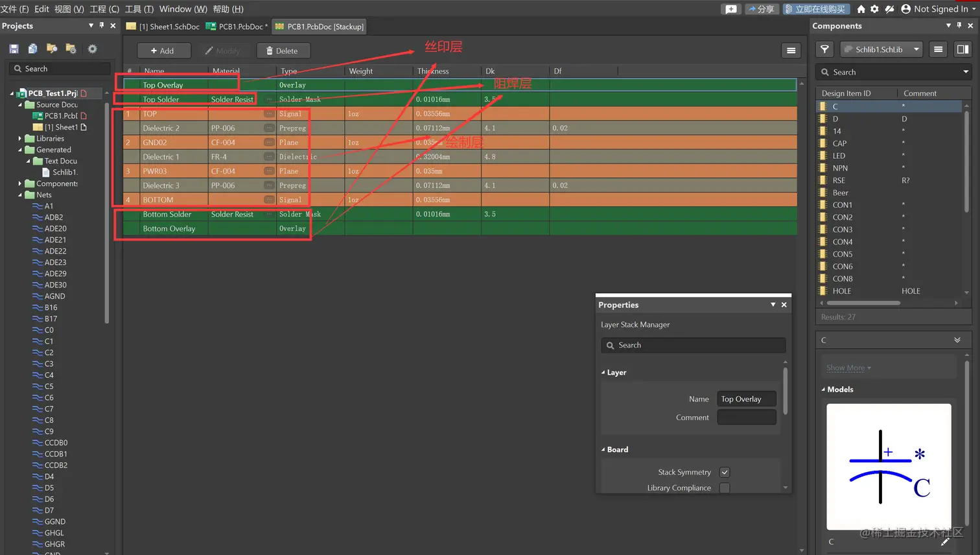Collapse component C details chevron
Screen dimensions: 980x555
click(x=957, y=340)
